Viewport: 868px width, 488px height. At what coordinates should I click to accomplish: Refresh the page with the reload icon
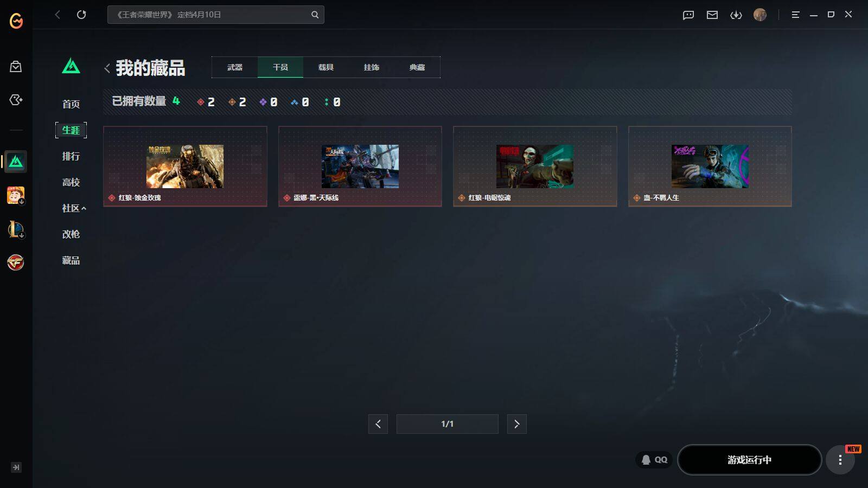(81, 15)
